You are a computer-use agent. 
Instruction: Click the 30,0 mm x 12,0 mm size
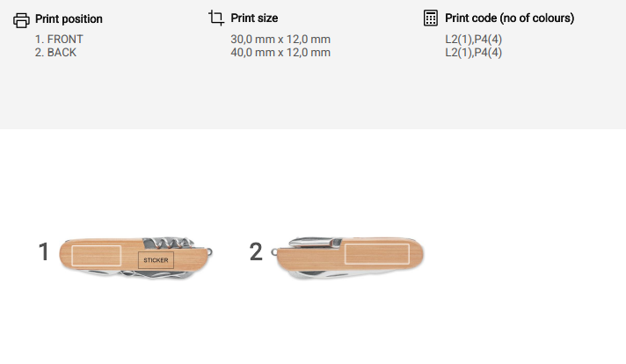(280, 40)
